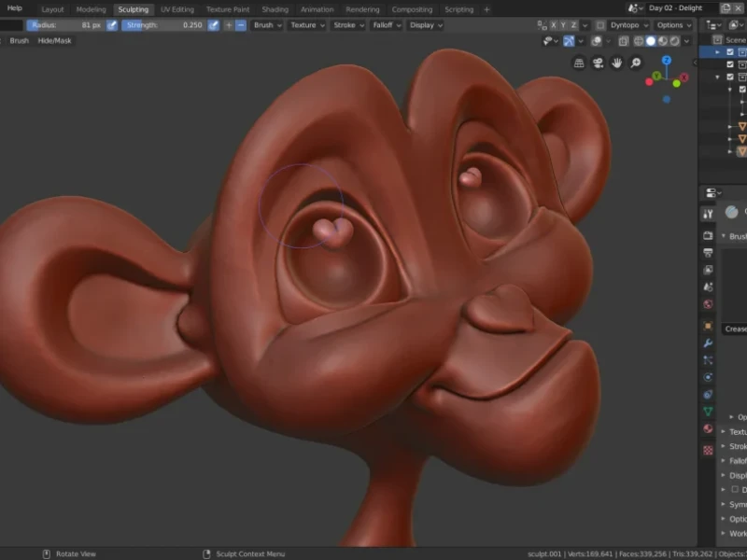Viewport: 747px width, 560px height.
Task: Toggle radius pressure sensitivity button
Action: 112,25
